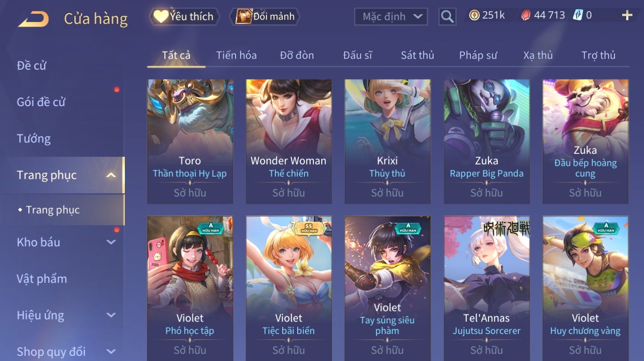Open the Mặc định sort dropdown
The height and width of the screenshot is (361, 644).
(391, 17)
